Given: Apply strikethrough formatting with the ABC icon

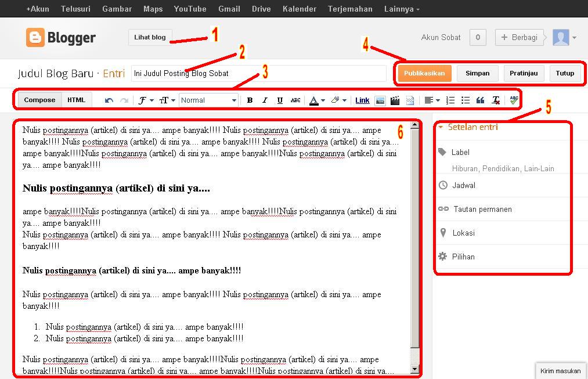Looking at the screenshot, I should click(295, 100).
